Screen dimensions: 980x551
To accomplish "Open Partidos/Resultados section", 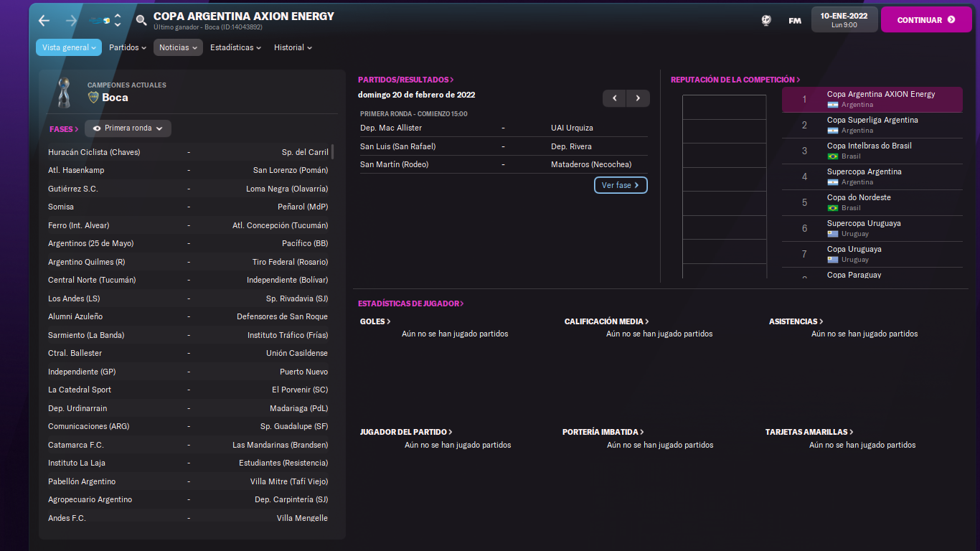I will pyautogui.click(x=406, y=80).
